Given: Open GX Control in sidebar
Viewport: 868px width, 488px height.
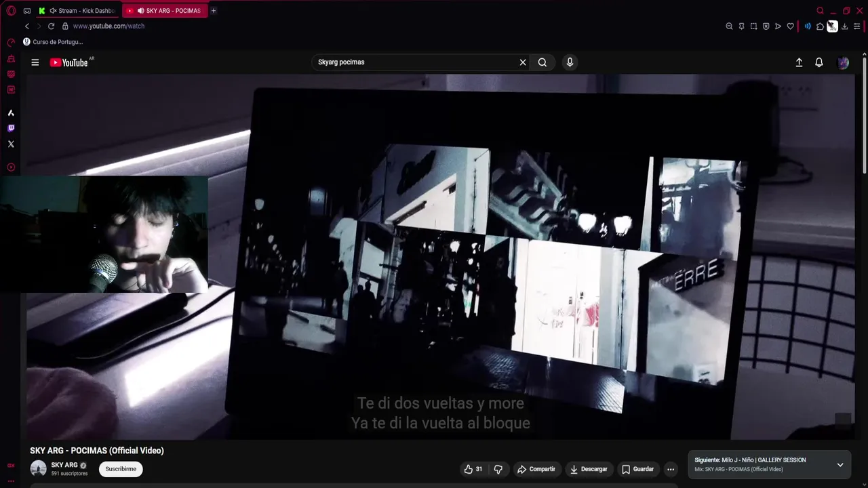Looking at the screenshot, I should (x=11, y=42).
